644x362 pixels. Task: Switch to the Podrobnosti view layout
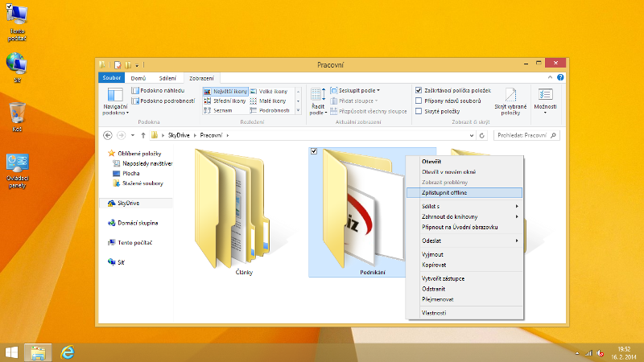(x=274, y=110)
